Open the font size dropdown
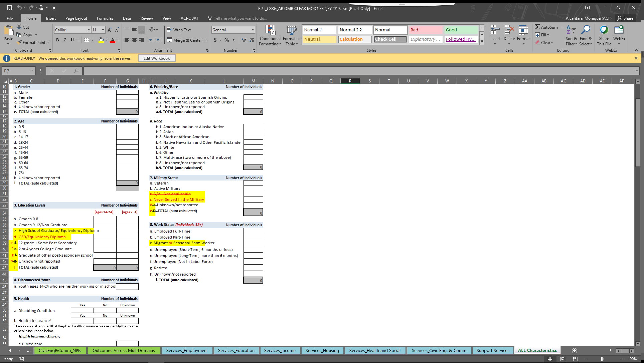 click(x=103, y=30)
